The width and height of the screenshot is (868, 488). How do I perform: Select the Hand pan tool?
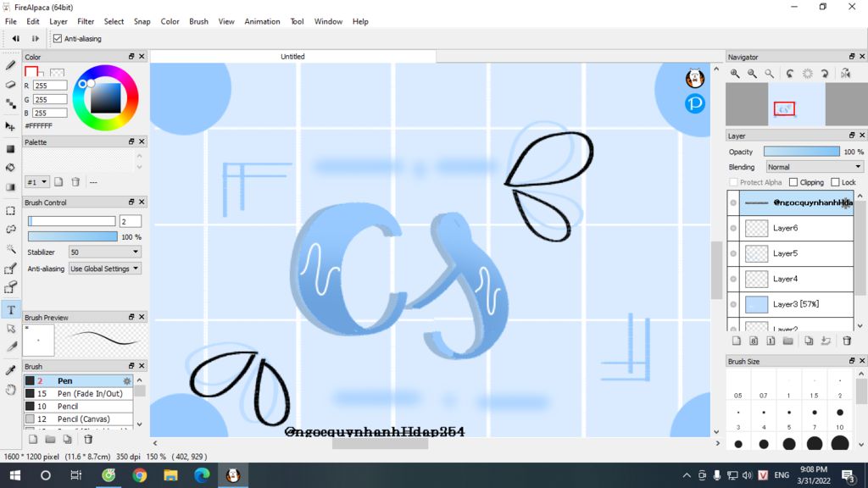tap(10, 390)
